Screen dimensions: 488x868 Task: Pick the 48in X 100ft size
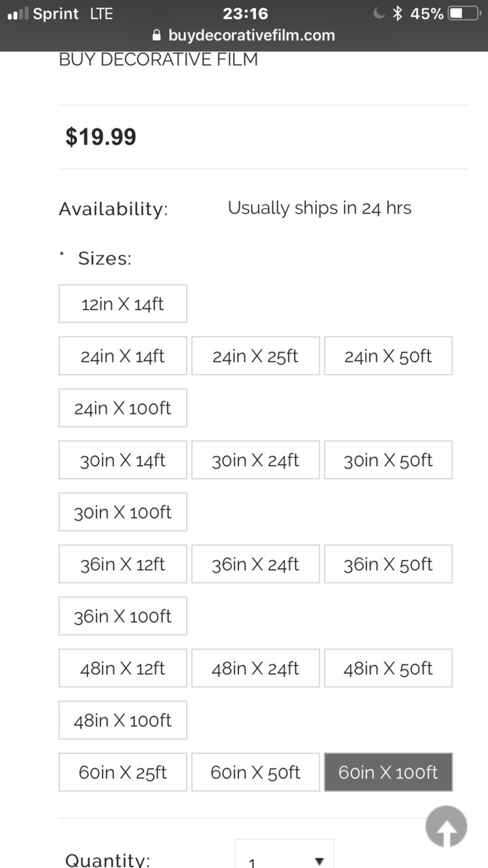pyautogui.click(x=123, y=720)
